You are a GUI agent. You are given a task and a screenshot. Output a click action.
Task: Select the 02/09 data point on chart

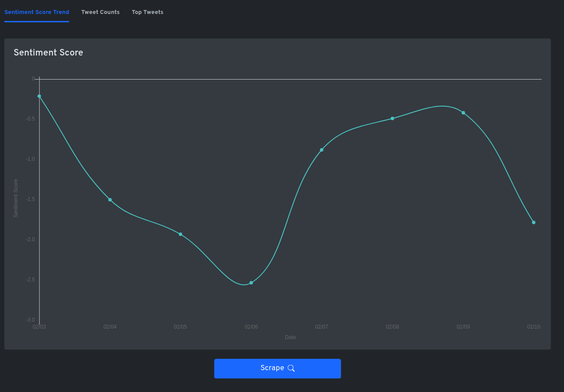coord(463,113)
